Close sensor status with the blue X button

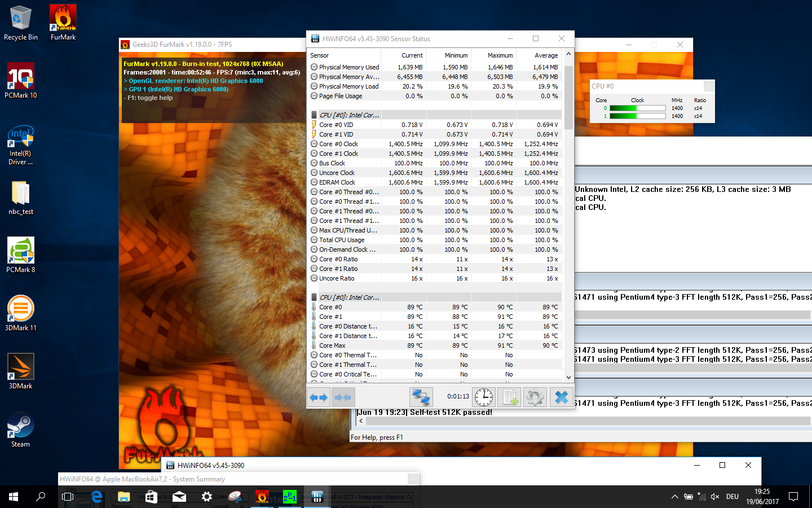561,397
